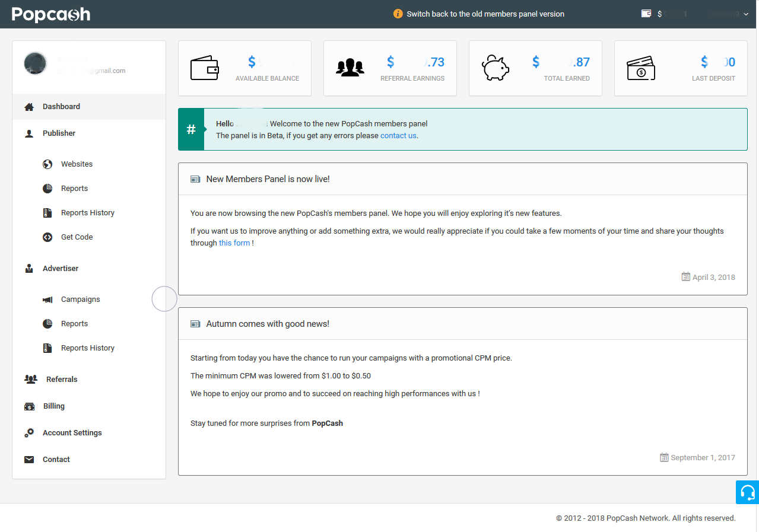Viewport: 759px width, 532px height.
Task: Click calendar icon next to September 1, 2017
Action: tap(664, 457)
